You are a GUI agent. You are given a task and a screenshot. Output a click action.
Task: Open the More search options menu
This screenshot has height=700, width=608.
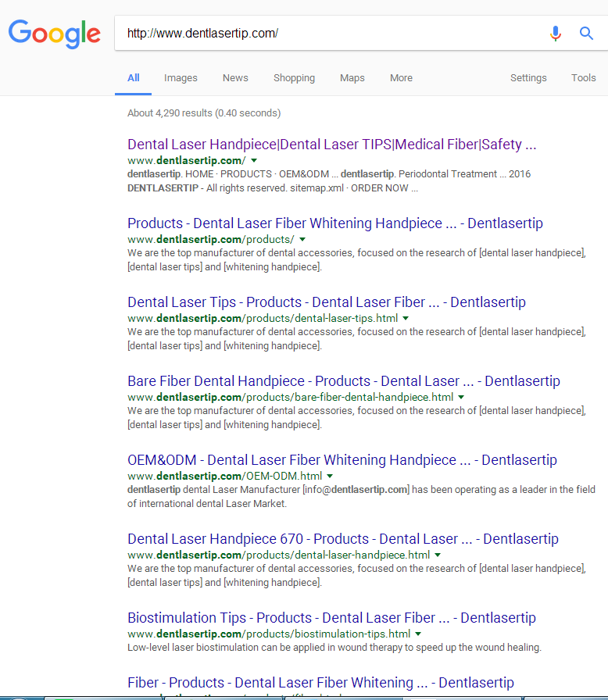point(401,78)
